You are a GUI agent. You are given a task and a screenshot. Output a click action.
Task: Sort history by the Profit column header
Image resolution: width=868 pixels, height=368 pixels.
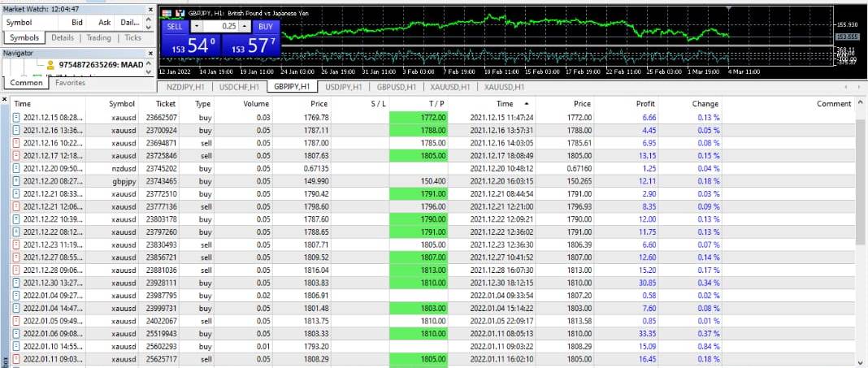pos(645,104)
